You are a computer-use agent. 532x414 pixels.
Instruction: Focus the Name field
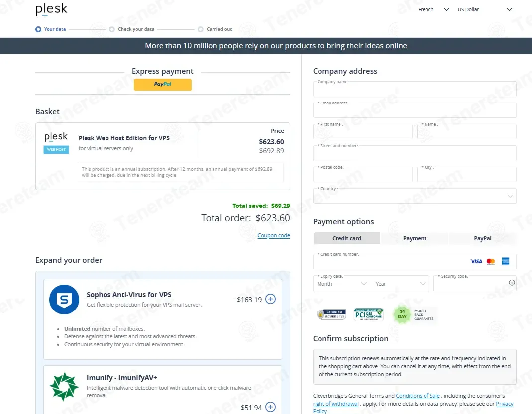coord(466,132)
